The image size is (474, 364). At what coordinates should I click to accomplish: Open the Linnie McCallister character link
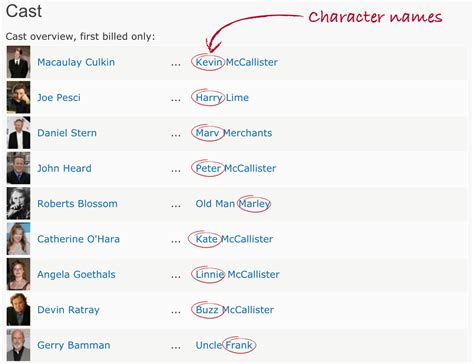pyautogui.click(x=237, y=274)
